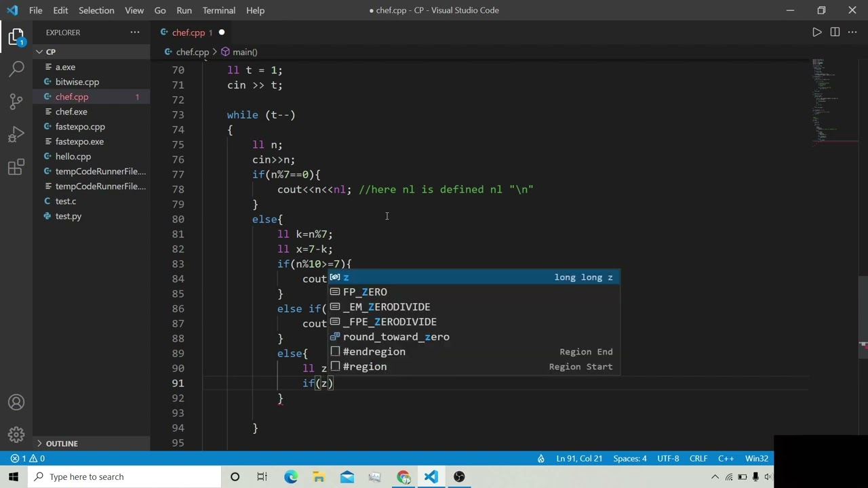Open editor More Actions menu

(852, 33)
